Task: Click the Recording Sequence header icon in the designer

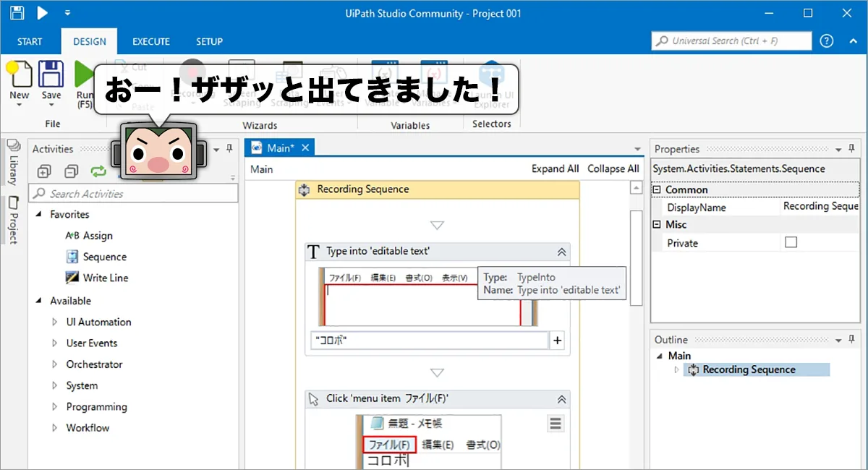Action: click(x=305, y=189)
